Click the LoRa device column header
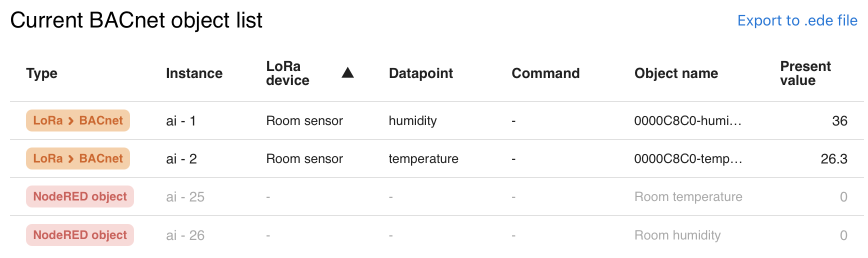The height and width of the screenshot is (258, 868). tap(287, 73)
